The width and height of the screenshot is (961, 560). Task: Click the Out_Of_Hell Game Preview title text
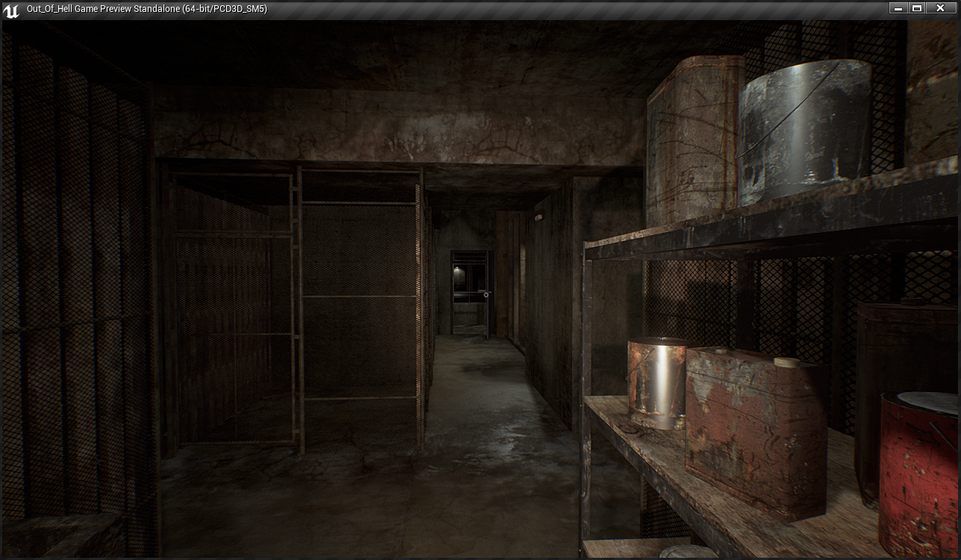click(x=146, y=9)
